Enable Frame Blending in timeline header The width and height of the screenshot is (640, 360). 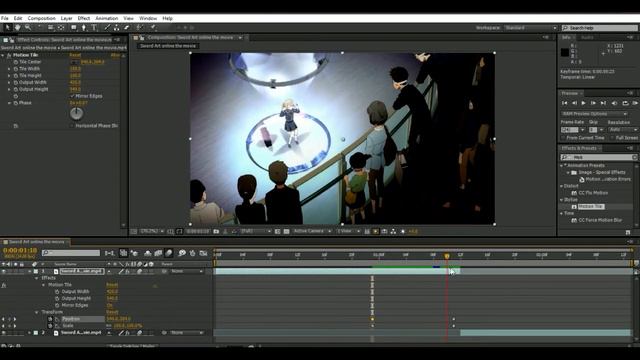tap(158, 253)
